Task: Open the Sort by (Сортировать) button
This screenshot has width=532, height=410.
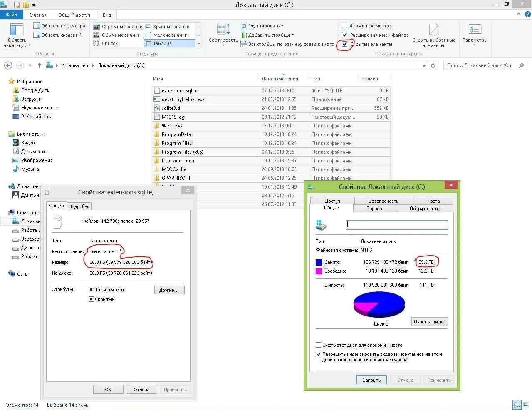Action: point(223,35)
